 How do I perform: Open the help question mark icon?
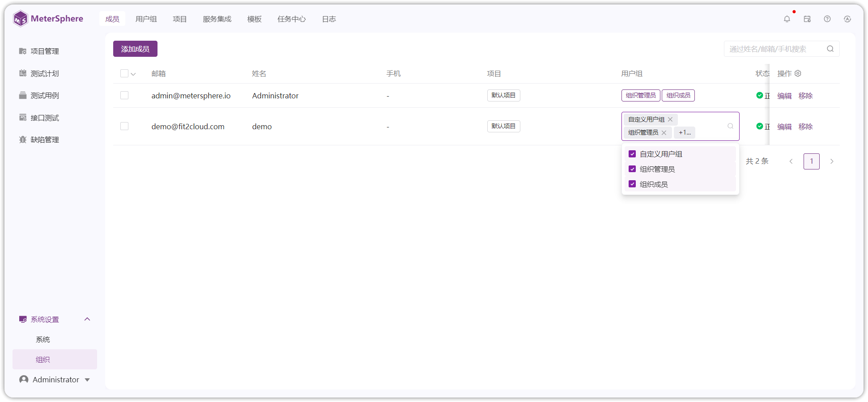point(827,19)
